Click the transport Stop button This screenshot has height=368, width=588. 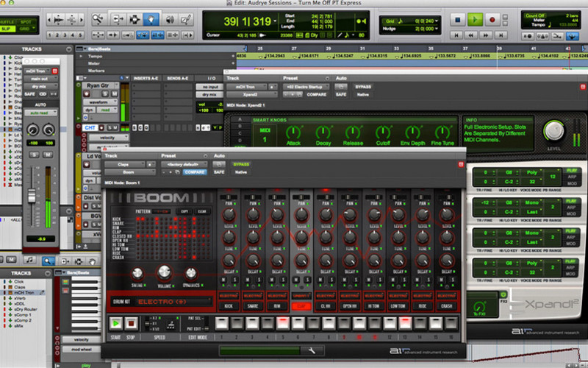[457, 20]
